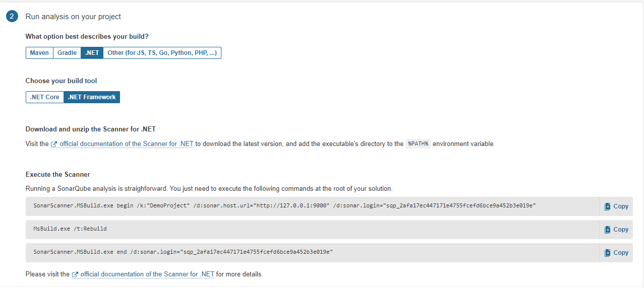Select Gradle build option
The height and width of the screenshot is (288, 644).
coord(67,53)
